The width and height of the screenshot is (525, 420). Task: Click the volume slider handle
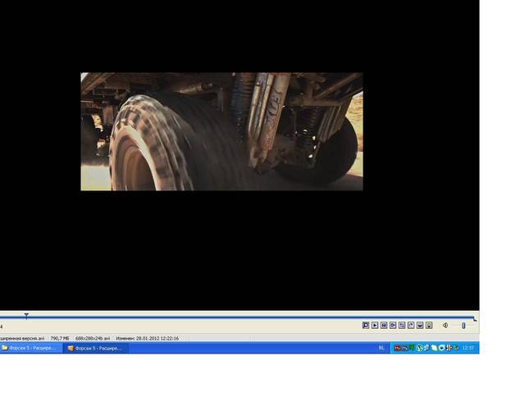point(463,326)
